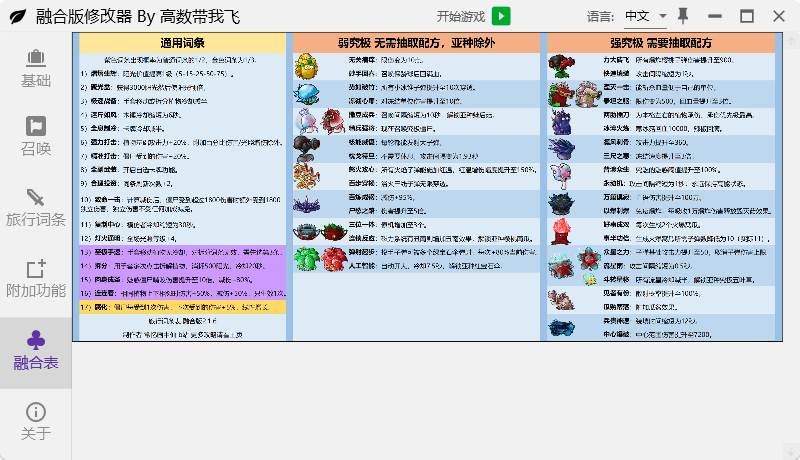Screen dimensions: 800x460
Task: Click the leaf app icon in the title bar
Action: [x=18, y=17]
